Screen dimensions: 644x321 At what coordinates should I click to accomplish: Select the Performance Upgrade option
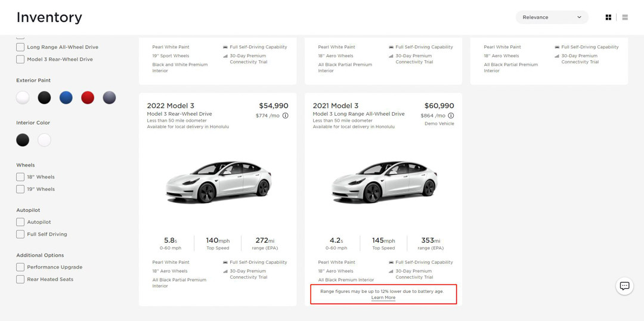20,267
